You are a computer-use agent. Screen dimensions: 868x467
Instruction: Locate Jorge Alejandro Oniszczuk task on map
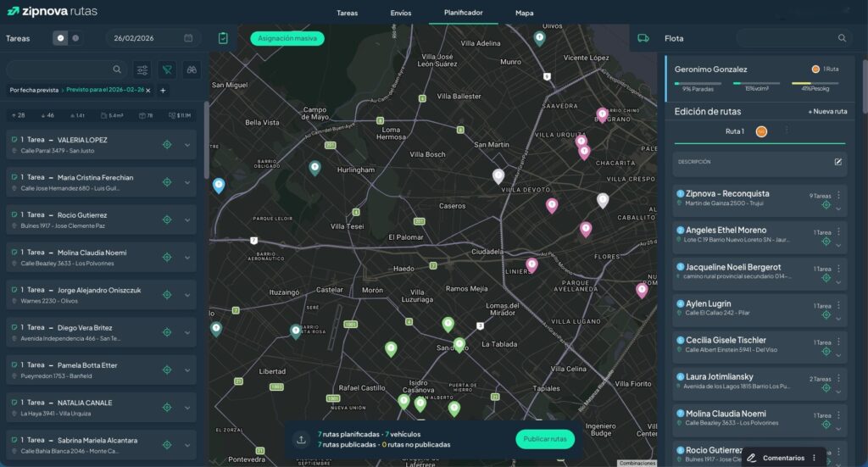pos(167,295)
